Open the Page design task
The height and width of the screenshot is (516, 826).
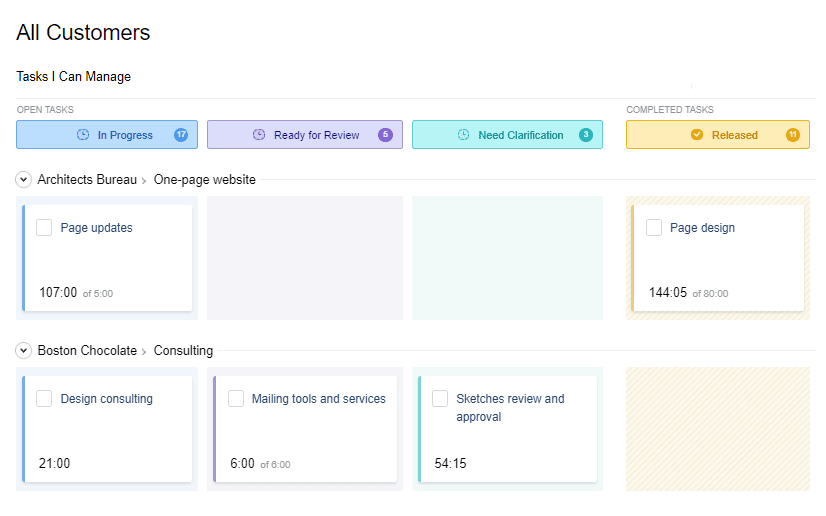click(x=702, y=228)
